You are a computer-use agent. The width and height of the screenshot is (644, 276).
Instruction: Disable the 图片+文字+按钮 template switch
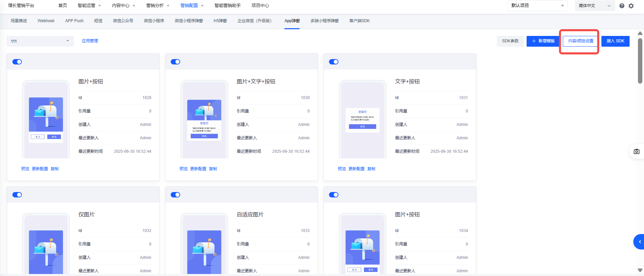tap(175, 62)
